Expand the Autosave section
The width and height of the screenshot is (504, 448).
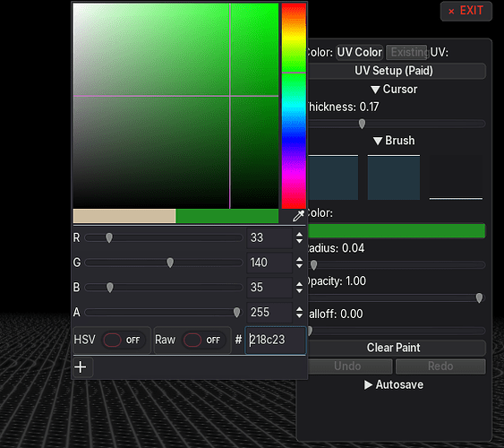pos(393,384)
